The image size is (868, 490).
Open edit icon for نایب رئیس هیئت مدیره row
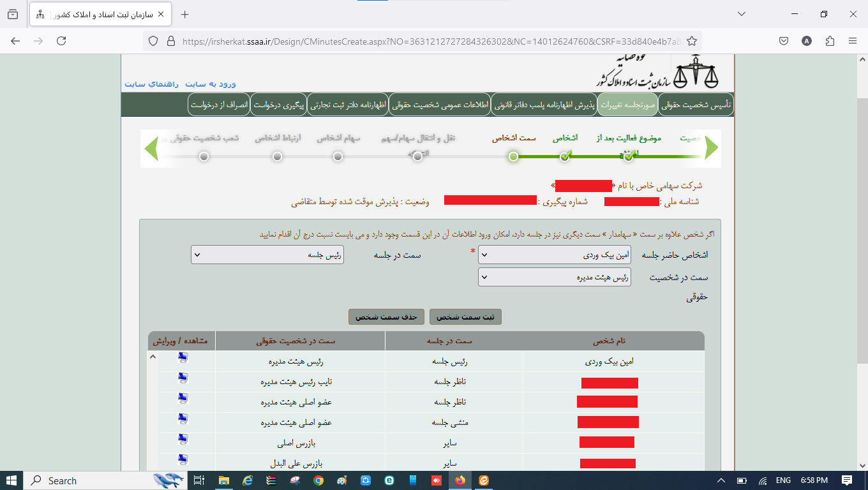(183, 378)
